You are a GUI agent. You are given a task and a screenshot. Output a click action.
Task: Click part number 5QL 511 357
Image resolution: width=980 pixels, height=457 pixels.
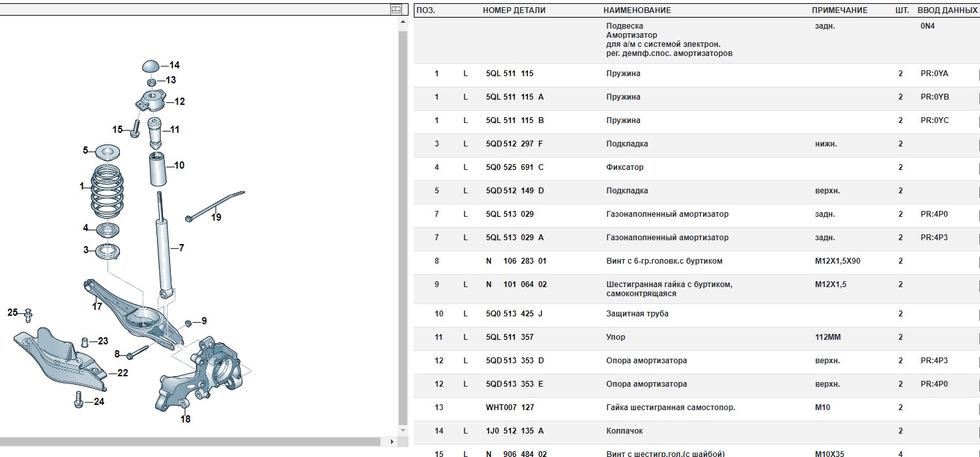pos(510,337)
